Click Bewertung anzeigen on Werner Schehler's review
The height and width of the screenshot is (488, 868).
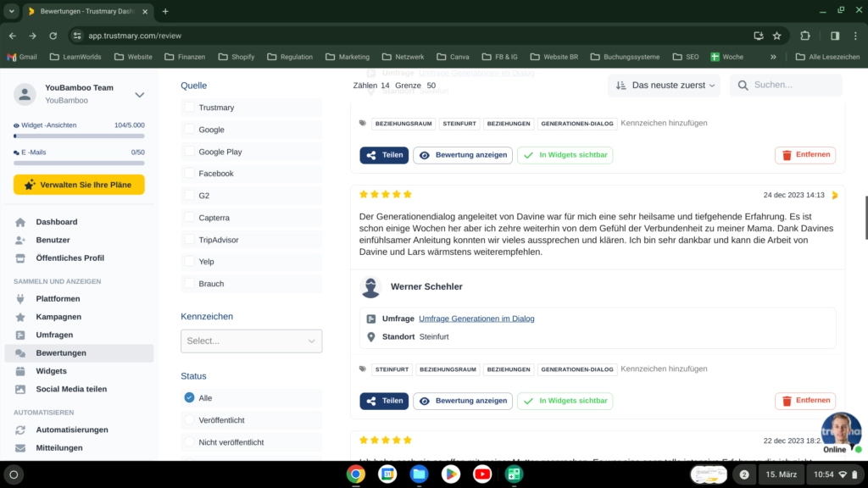point(463,401)
